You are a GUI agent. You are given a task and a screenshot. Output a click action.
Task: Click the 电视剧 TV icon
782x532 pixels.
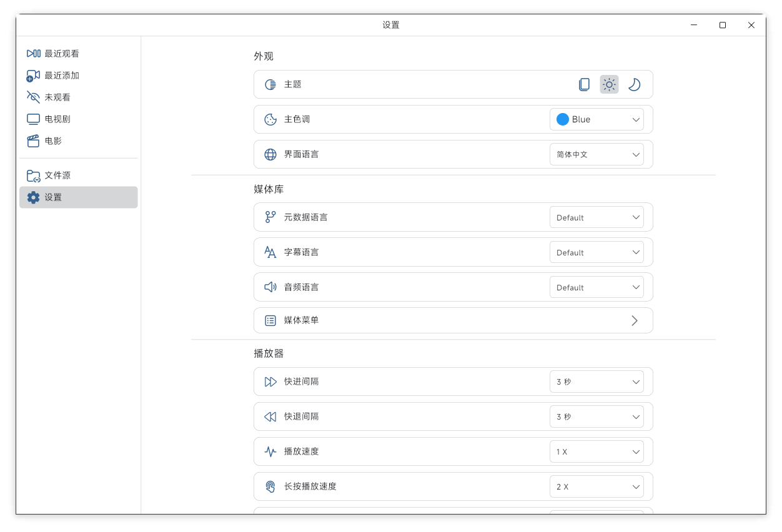pyautogui.click(x=33, y=119)
